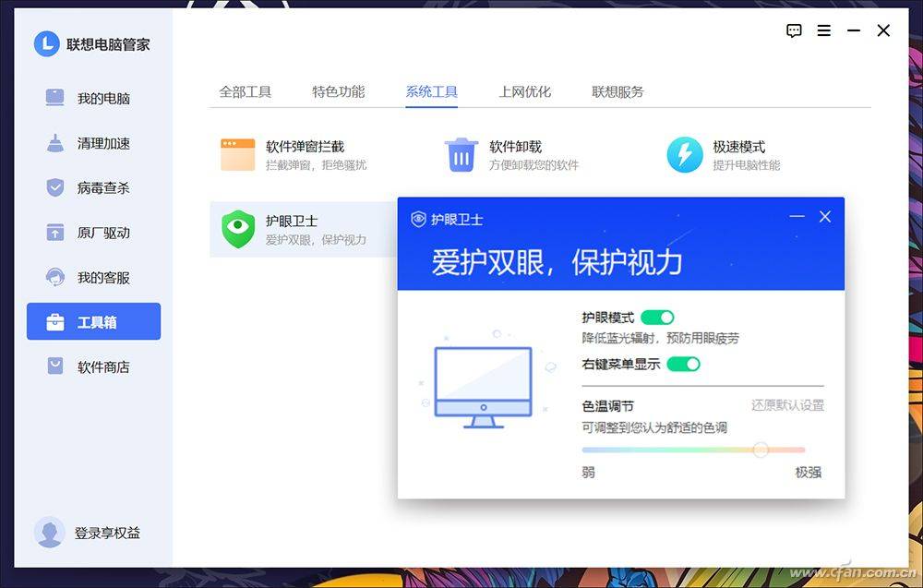Open 护眼卫士 green shield eye icon
This screenshot has height=588, width=923.
click(x=238, y=229)
